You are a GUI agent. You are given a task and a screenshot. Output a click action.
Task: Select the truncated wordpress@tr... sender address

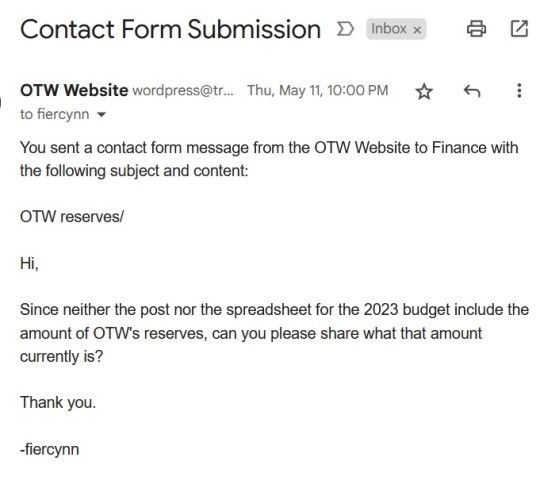point(183,91)
